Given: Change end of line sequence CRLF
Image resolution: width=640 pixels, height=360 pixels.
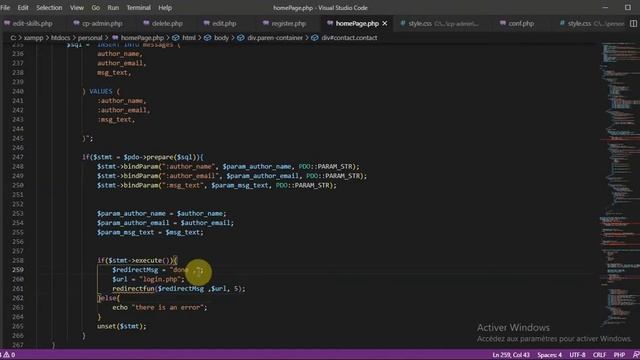Looking at the screenshot, I should [599, 355].
